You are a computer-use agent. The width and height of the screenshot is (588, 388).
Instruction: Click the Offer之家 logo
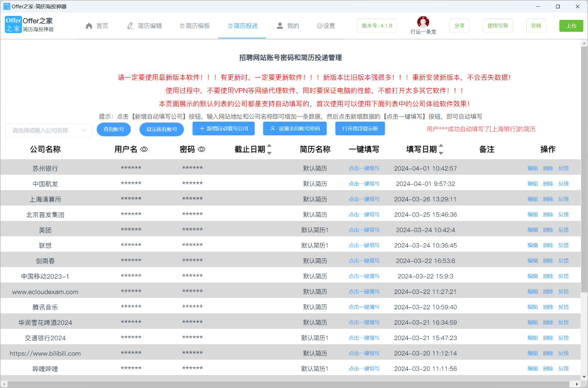coord(13,25)
